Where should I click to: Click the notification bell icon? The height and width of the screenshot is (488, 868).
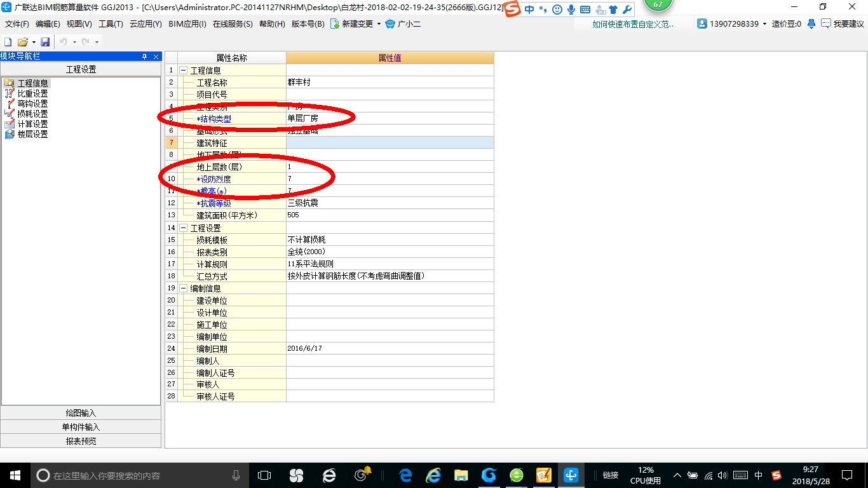[811, 24]
